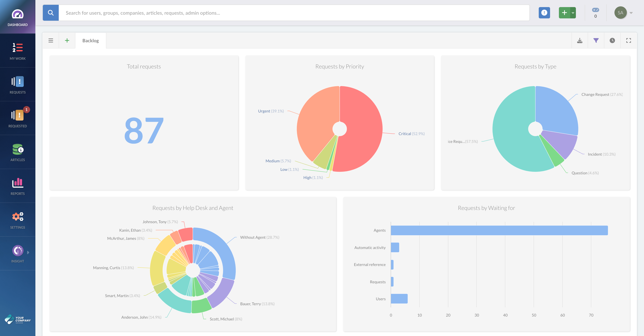Switch to the Backlog tab
This screenshot has width=644, height=336.
pos(91,40)
